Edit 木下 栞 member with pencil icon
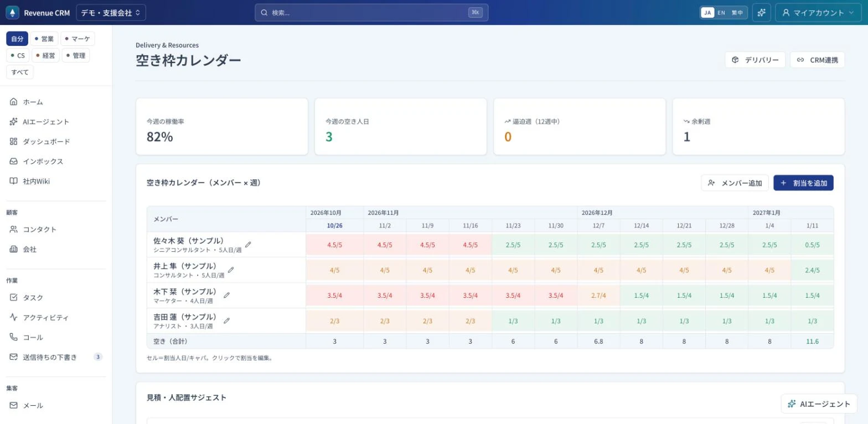 226,296
